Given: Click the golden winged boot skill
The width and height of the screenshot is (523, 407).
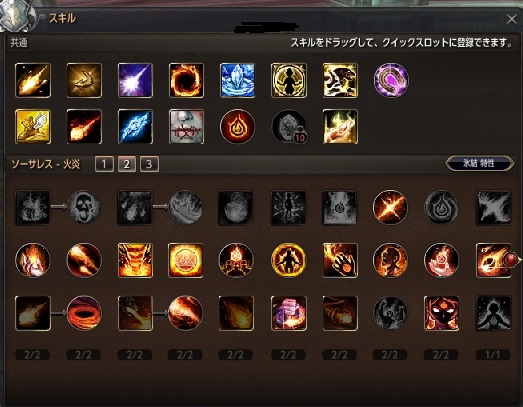Looking at the screenshot, I should (33, 127).
